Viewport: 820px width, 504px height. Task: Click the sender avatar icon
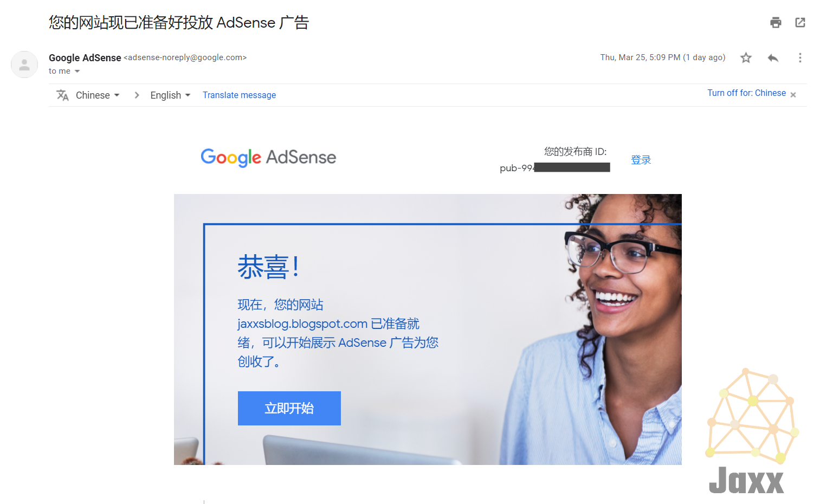point(24,64)
